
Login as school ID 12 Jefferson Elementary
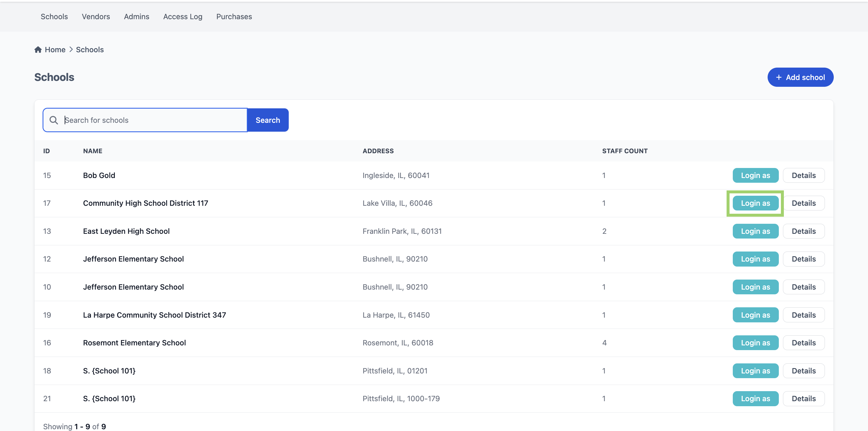pos(755,259)
